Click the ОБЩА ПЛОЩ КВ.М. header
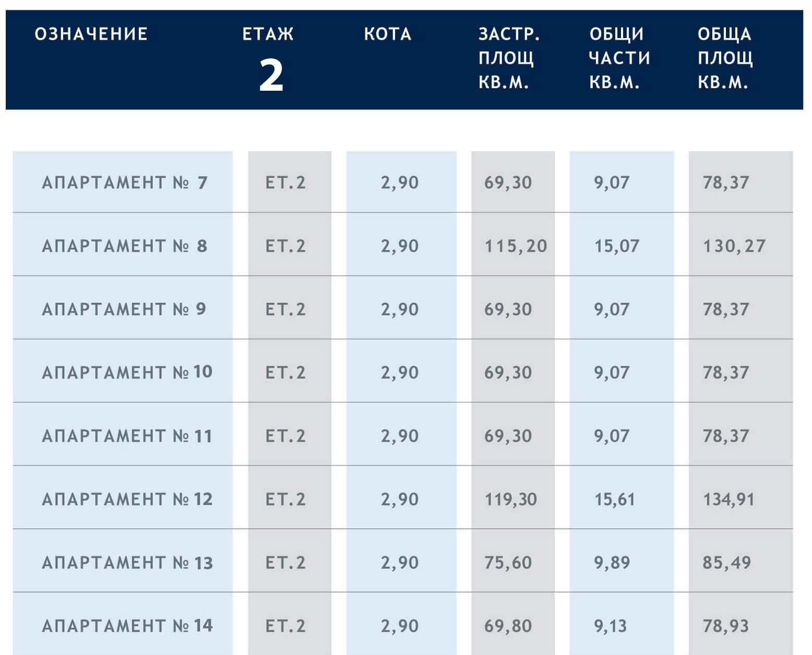 725,58
